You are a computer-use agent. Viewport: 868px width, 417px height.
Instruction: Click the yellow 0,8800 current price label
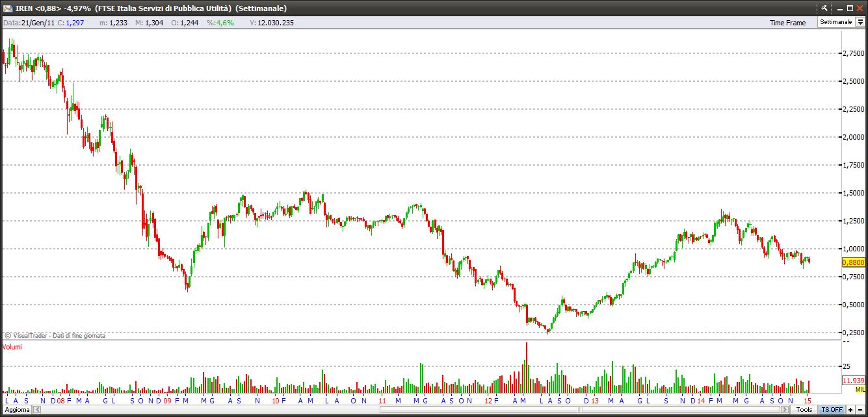pyautogui.click(x=853, y=262)
